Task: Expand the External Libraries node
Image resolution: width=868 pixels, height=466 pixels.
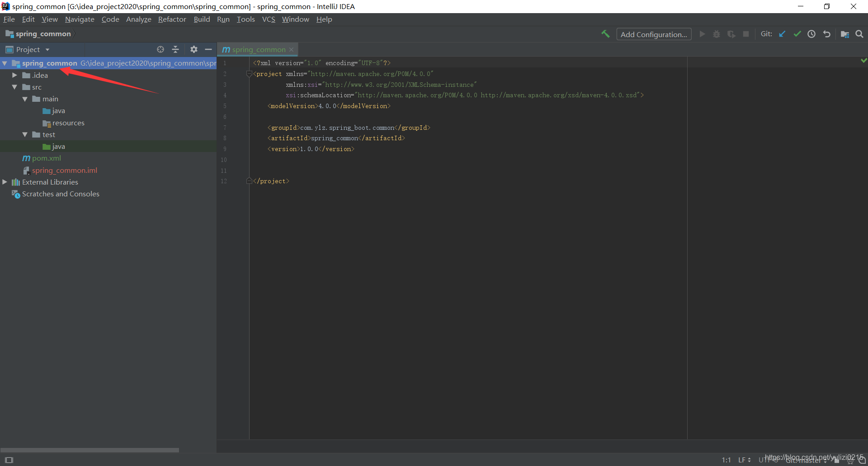Action: pos(5,182)
